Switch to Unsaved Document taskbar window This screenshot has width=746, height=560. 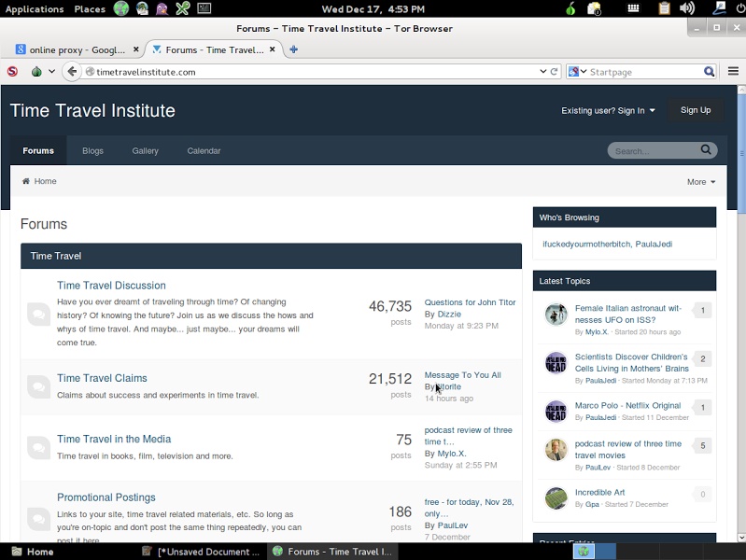[x=201, y=552]
